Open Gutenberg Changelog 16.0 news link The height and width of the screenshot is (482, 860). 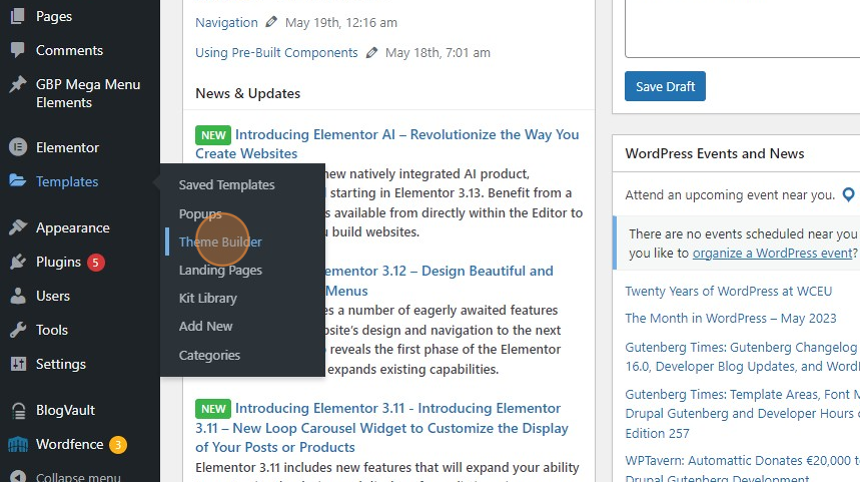tap(742, 357)
